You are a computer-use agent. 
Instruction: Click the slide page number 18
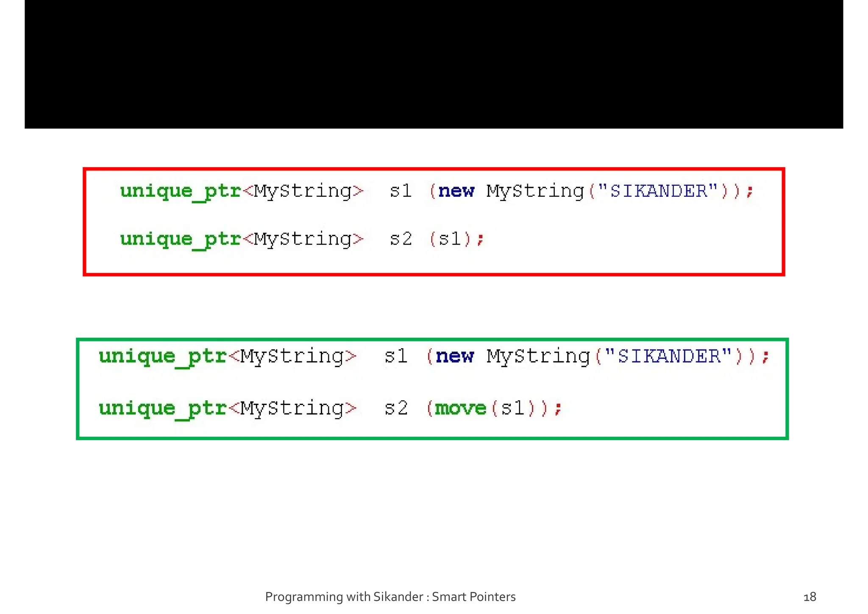pyautogui.click(x=810, y=597)
